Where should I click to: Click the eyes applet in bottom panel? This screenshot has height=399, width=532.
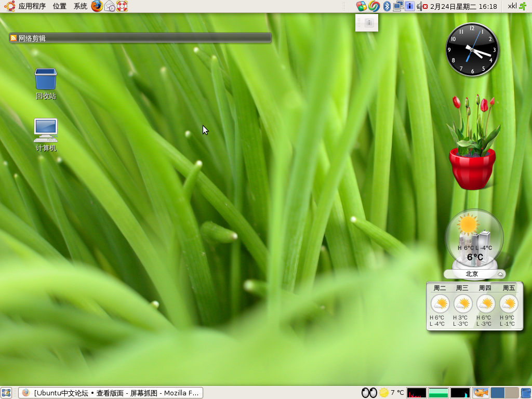pyautogui.click(x=369, y=393)
